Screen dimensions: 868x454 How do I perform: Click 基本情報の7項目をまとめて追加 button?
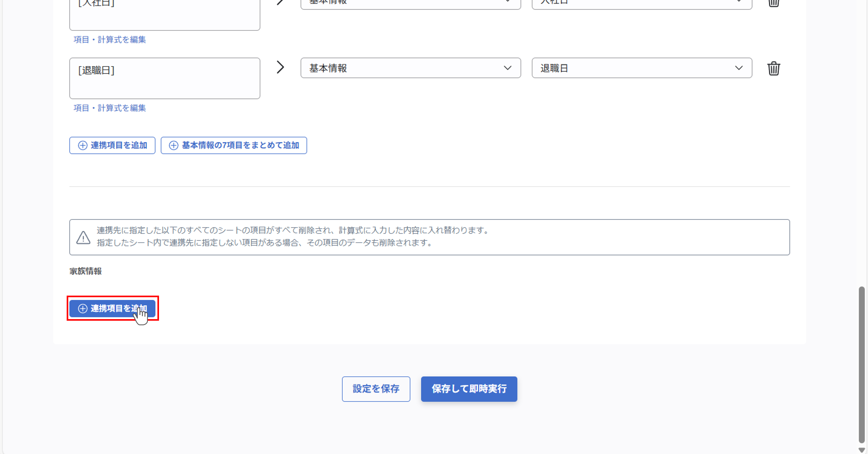click(234, 145)
